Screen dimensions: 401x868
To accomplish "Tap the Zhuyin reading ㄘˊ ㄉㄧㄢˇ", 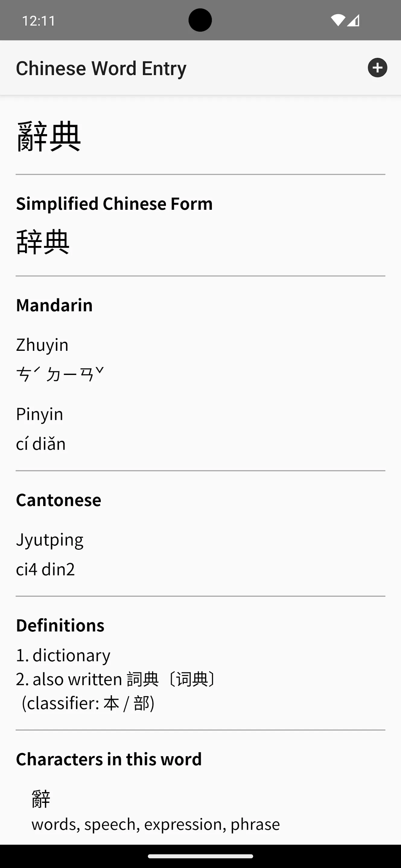I will (x=60, y=374).
